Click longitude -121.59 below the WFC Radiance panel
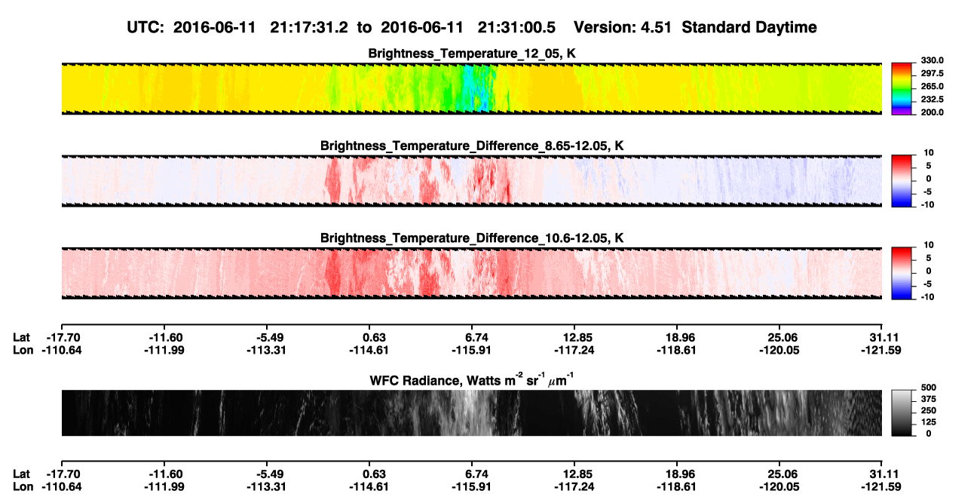This screenshot has width=980, height=503. tap(880, 487)
